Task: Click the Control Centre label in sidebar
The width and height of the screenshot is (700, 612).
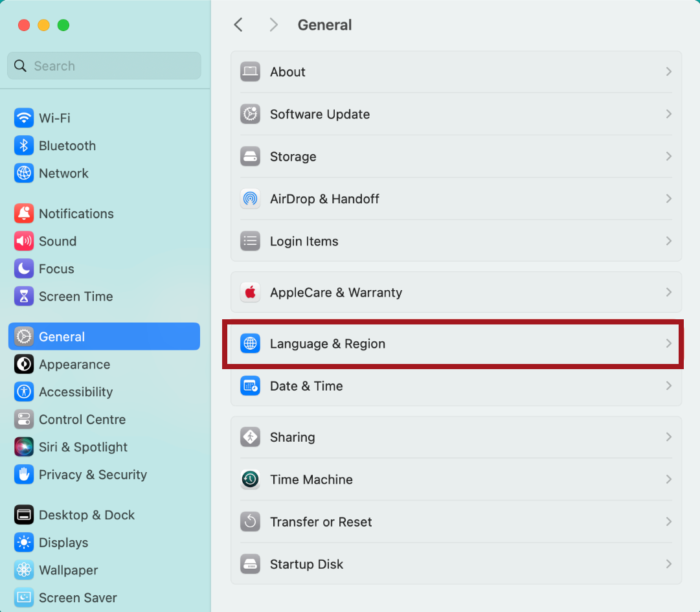Action: (x=82, y=420)
